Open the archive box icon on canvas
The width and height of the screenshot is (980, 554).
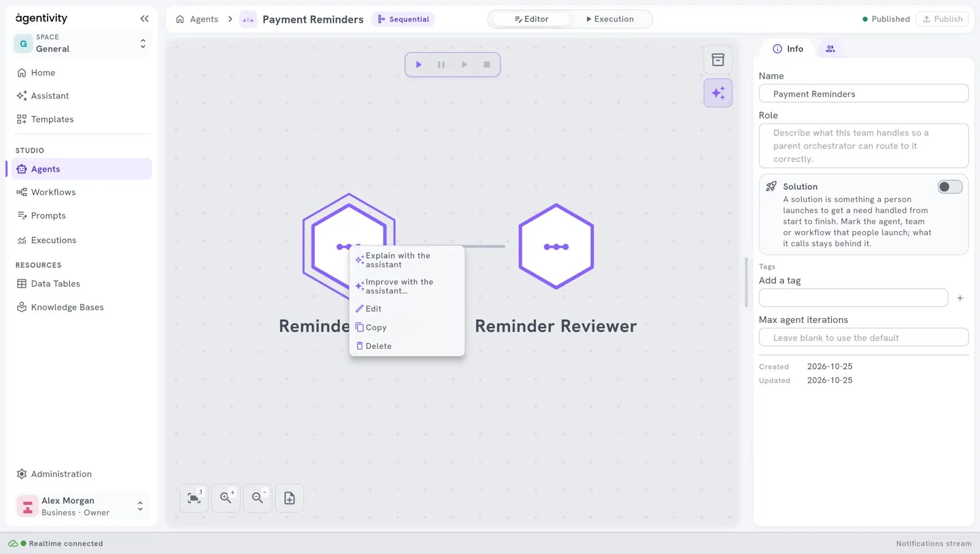[718, 60]
